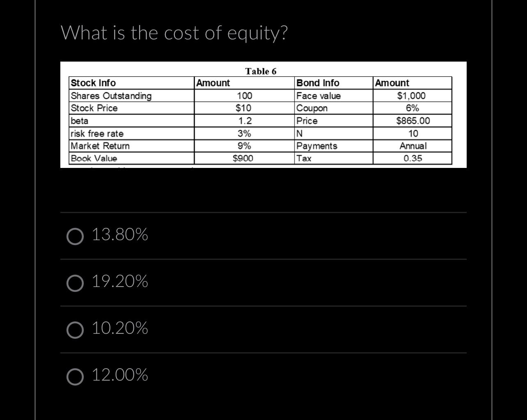Click the Market Return 9% value

(x=244, y=145)
